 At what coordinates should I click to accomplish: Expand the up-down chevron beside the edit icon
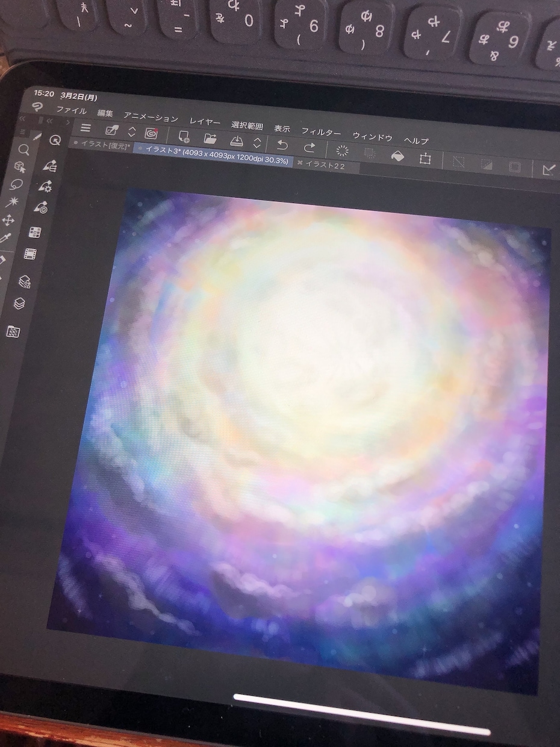click(132, 133)
